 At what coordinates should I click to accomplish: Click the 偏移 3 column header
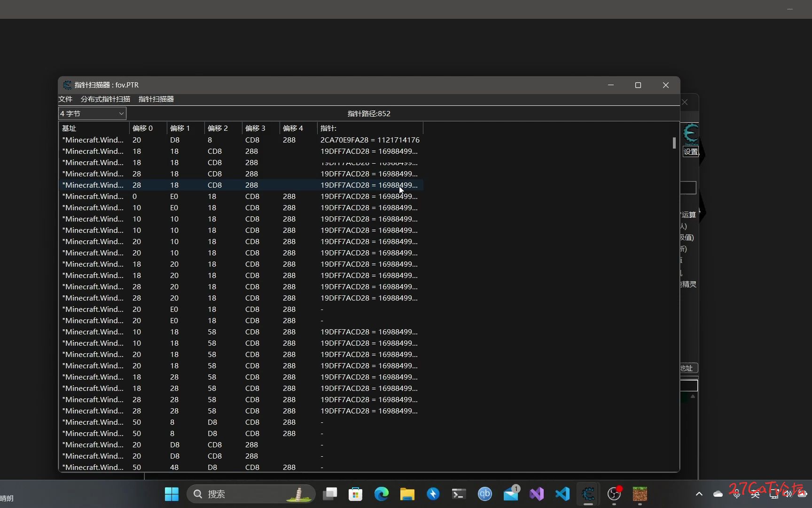point(261,128)
